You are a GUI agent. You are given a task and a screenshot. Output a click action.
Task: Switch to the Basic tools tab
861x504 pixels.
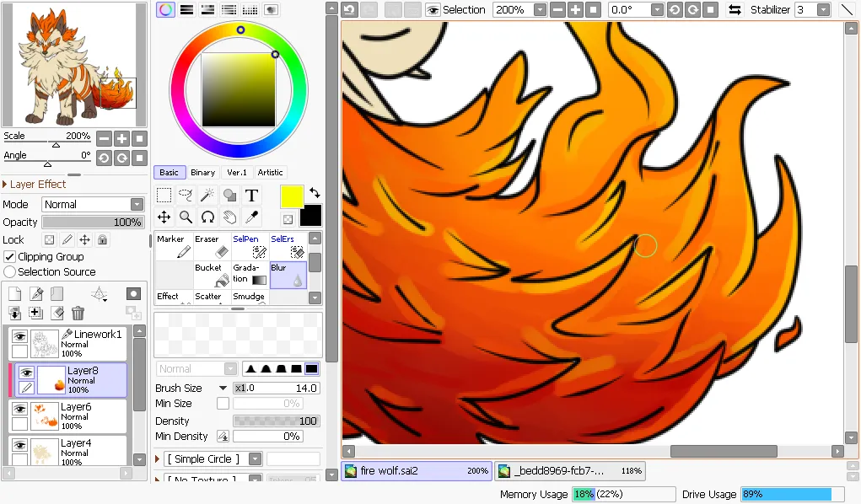[170, 173]
